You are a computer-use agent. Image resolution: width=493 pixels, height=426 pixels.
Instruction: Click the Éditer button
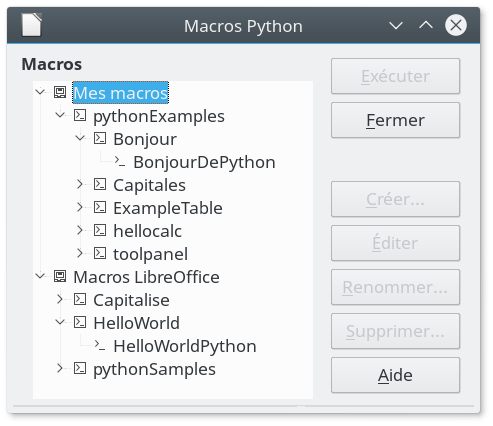395,243
